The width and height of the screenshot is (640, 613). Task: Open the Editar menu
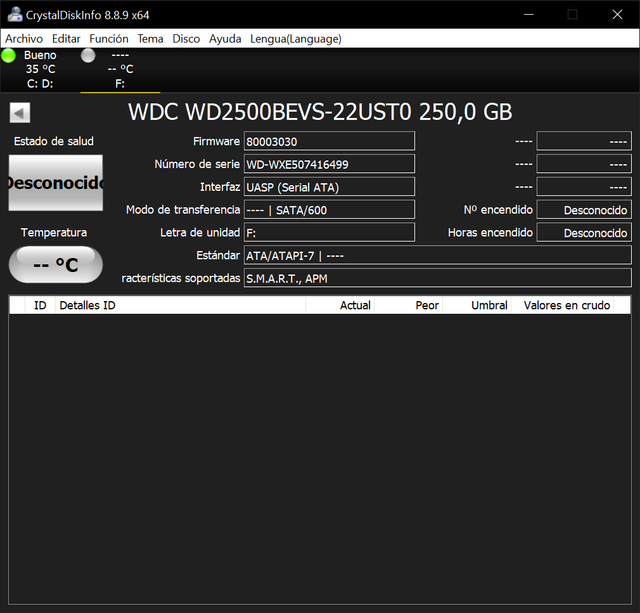point(66,39)
